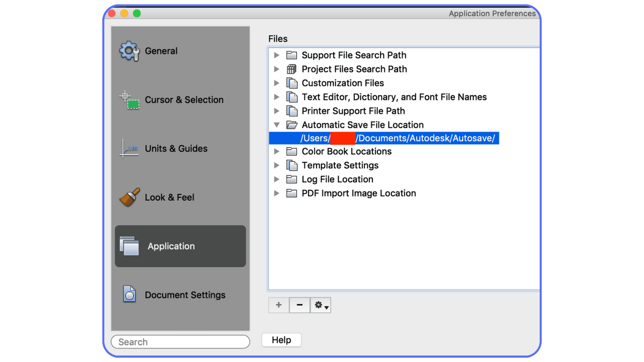This screenshot has width=644, height=362.
Task: Click the minus remove path button
Action: point(300,305)
